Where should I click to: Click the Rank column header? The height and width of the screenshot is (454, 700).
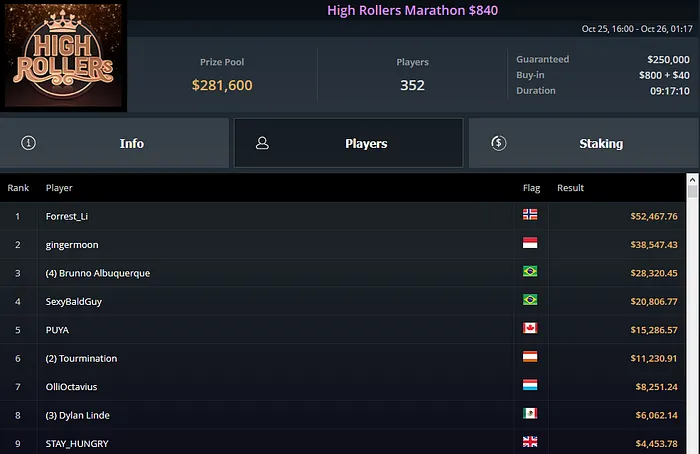pyautogui.click(x=18, y=188)
